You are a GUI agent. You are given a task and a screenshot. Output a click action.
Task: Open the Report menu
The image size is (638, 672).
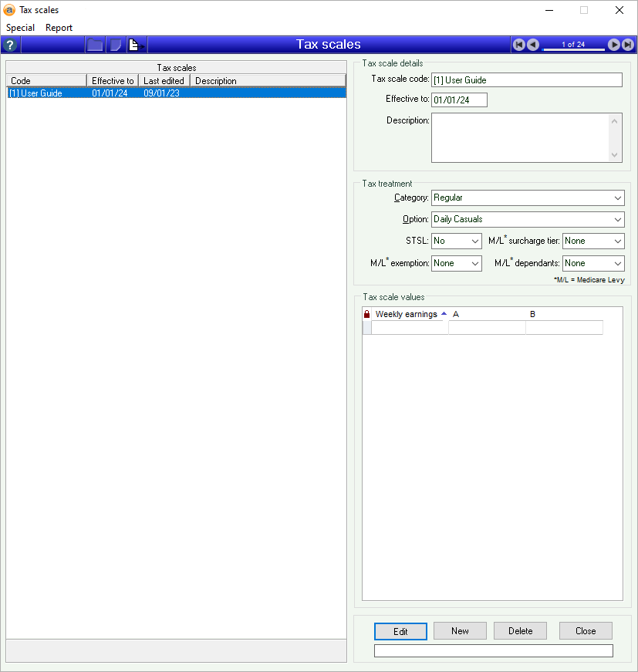point(59,28)
